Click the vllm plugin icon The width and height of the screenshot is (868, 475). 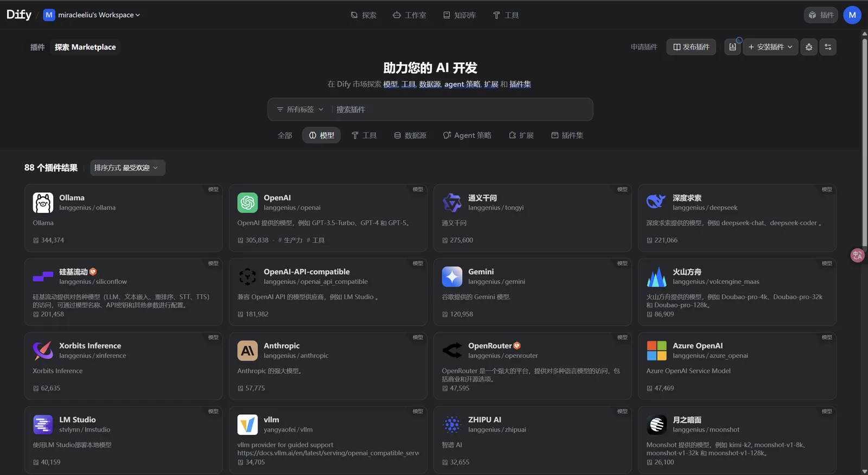click(247, 425)
